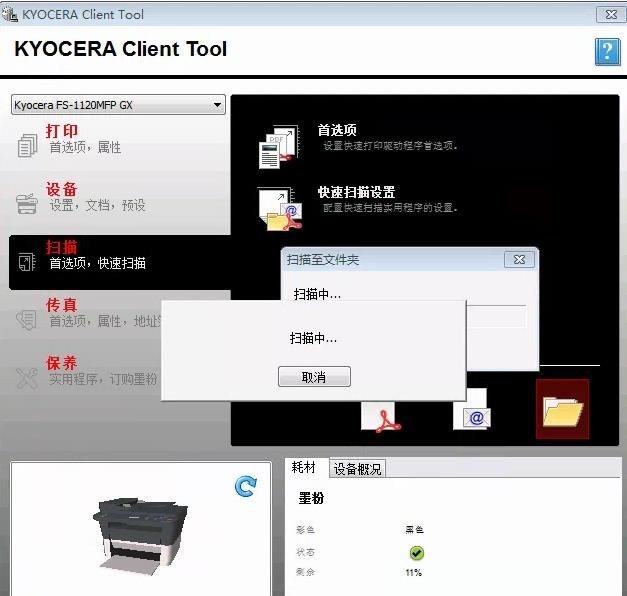Open 首选项 preferences document icon

(279, 146)
